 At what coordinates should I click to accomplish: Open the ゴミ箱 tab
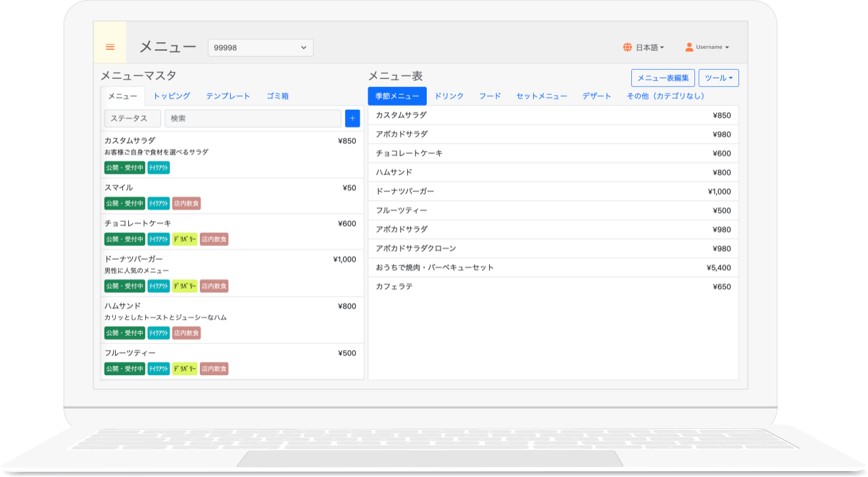[277, 96]
